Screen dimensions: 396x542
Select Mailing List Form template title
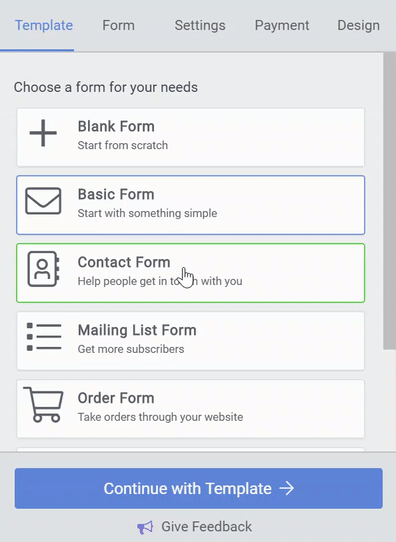pyautogui.click(x=137, y=330)
